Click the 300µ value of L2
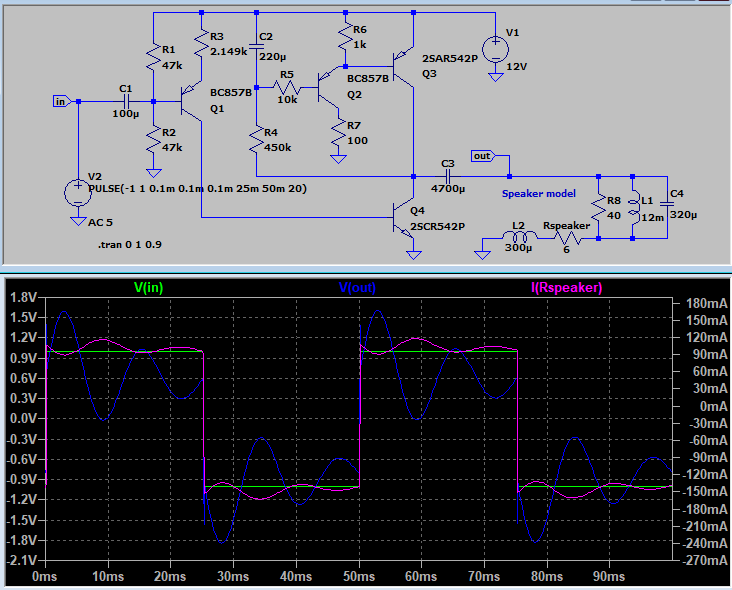This screenshot has height=590, width=732. 518,247
